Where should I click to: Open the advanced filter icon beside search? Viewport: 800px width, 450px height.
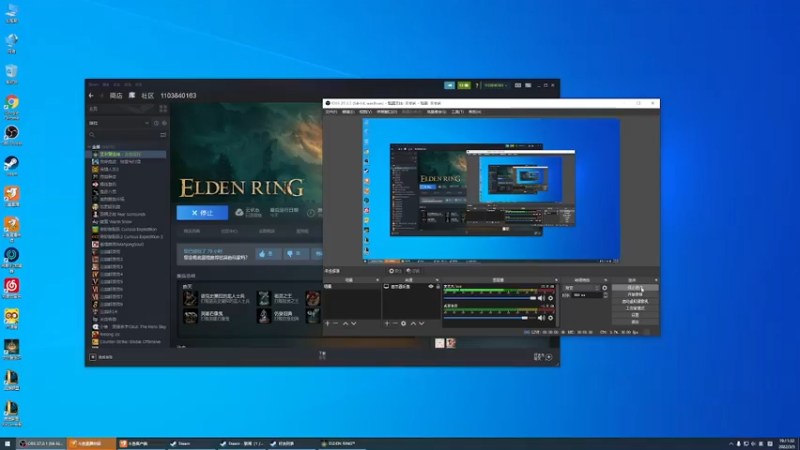(x=163, y=135)
